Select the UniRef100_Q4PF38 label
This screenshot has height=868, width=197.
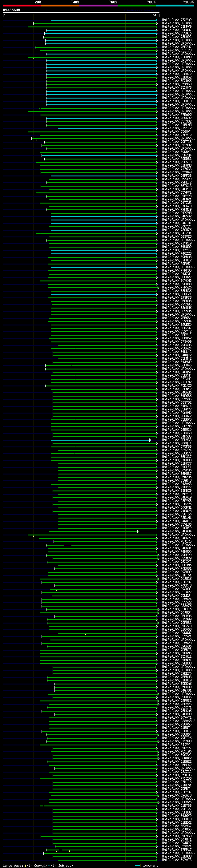pyautogui.click(x=176, y=176)
